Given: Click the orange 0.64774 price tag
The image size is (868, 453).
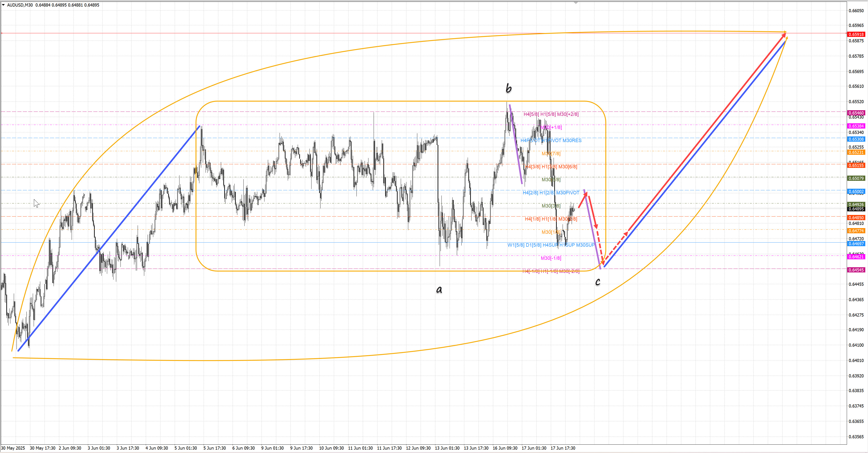Looking at the screenshot, I should click(856, 231).
